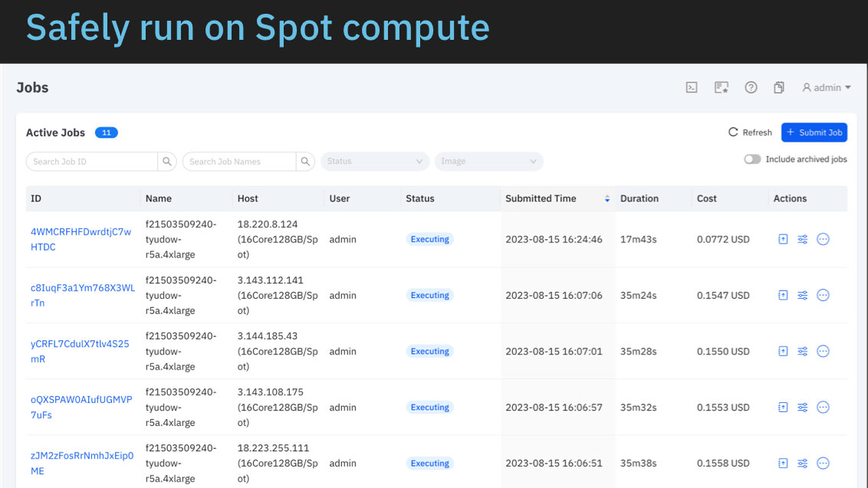Open job yCRFL7CdulX7tlv4S25mR link
868x488 pixels.
(80, 352)
